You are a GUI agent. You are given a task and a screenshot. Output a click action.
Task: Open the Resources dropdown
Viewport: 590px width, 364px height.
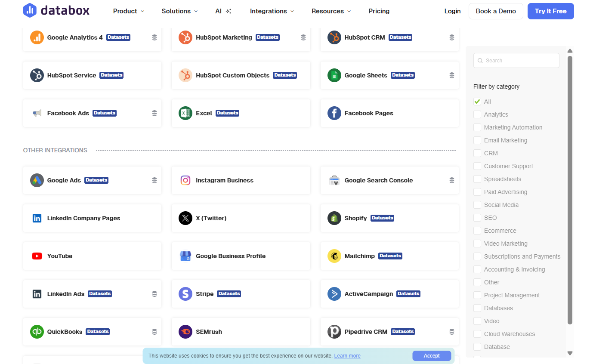[x=331, y=11]
